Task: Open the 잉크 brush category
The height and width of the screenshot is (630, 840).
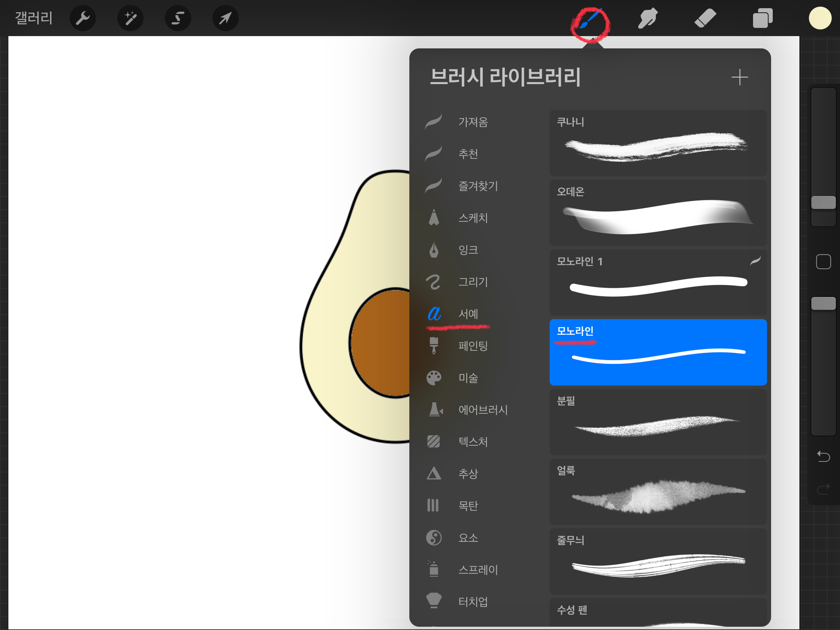Action: tap(468, 250)
